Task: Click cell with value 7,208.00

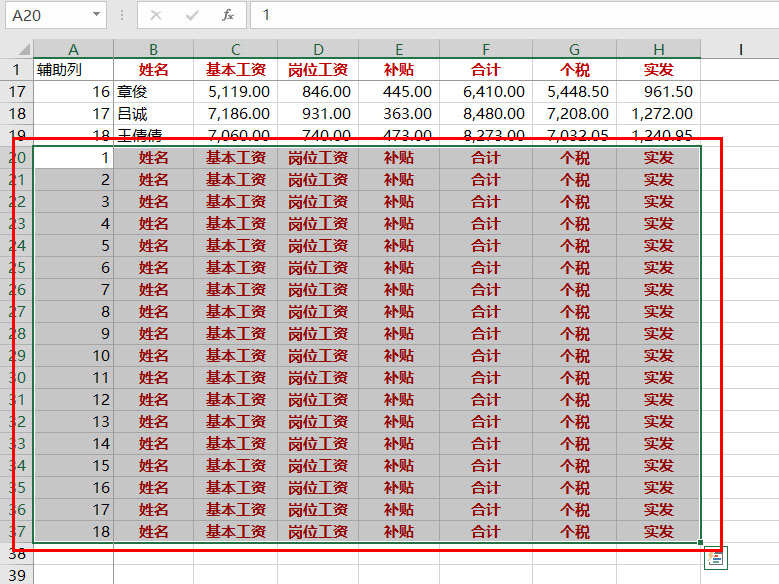Action: [574, 113]
